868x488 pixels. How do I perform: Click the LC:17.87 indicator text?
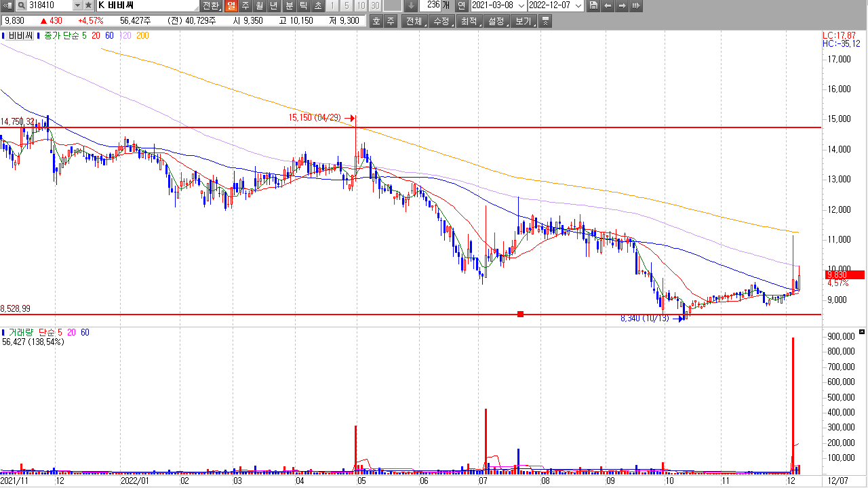pyautogui.click(x=840, y=35)
